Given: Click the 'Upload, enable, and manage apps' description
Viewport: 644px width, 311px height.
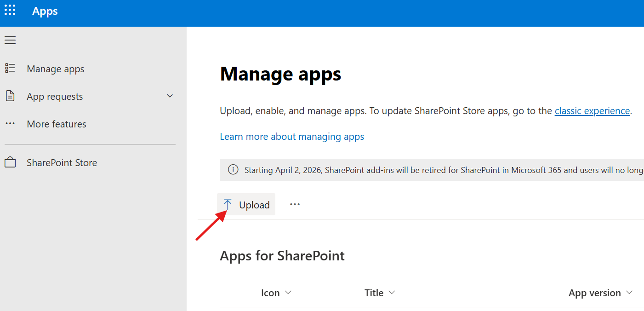Looking at the screenshot, I should pos(426,111).
